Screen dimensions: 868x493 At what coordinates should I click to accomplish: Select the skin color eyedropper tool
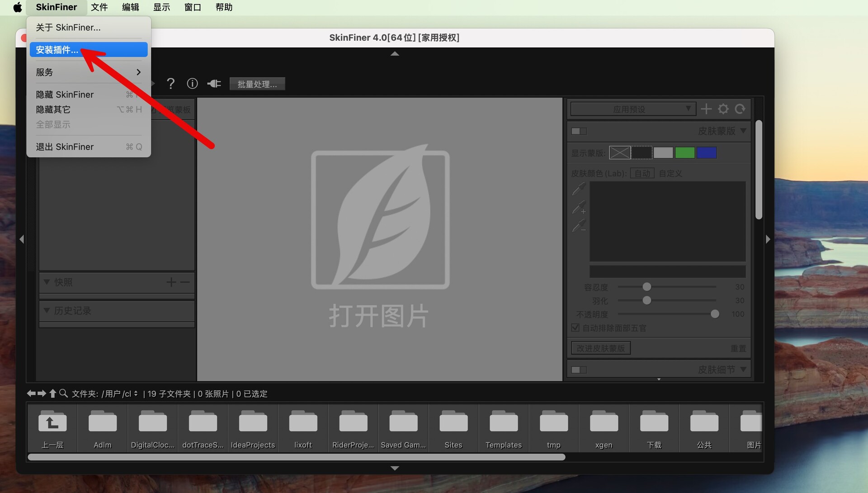tap(579, 189)
